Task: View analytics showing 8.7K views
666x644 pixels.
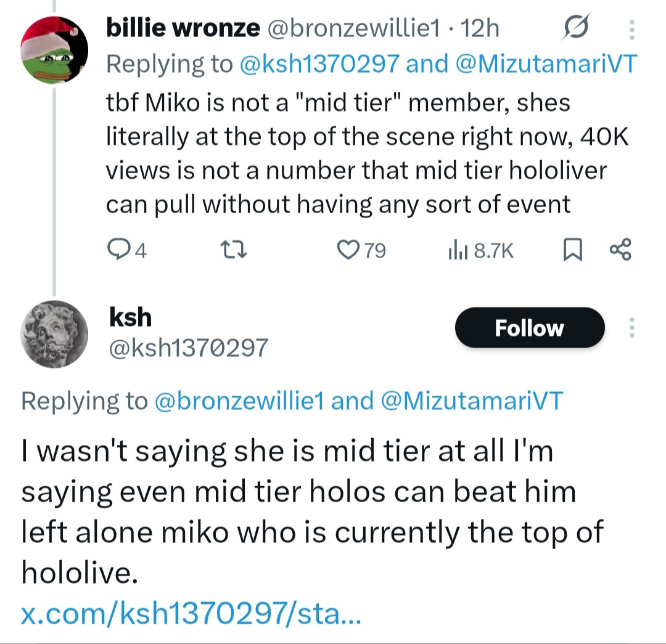Action: pyautogui.click(x=455, y=250)
